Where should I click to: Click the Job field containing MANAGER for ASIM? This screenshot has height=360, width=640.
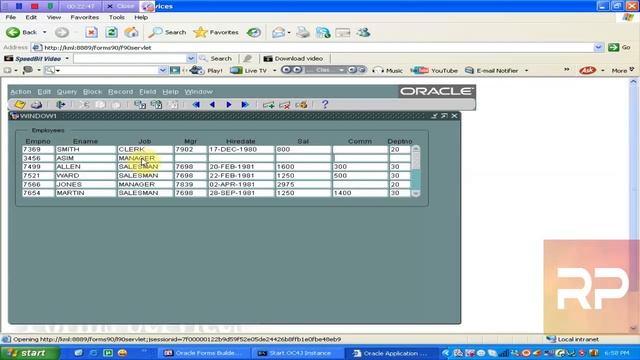click(x=145, y=158)
